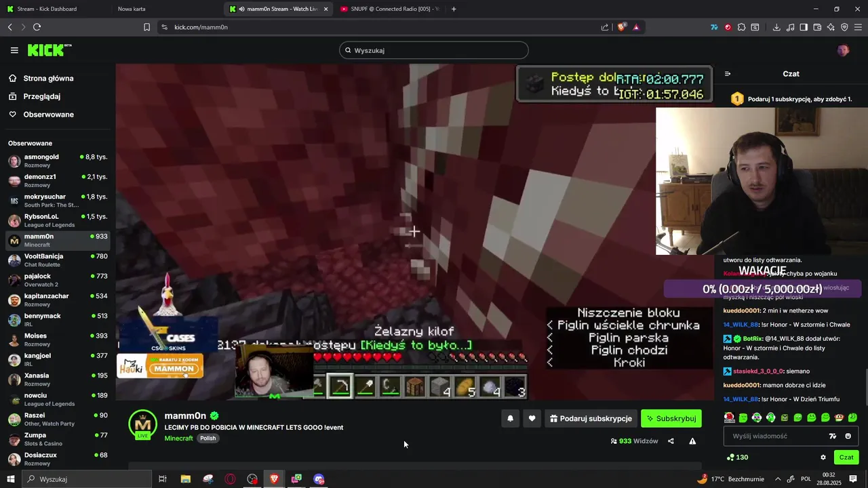Show hidden system tray icons
This screenshot has width=868, height=488.
[778, 479]
